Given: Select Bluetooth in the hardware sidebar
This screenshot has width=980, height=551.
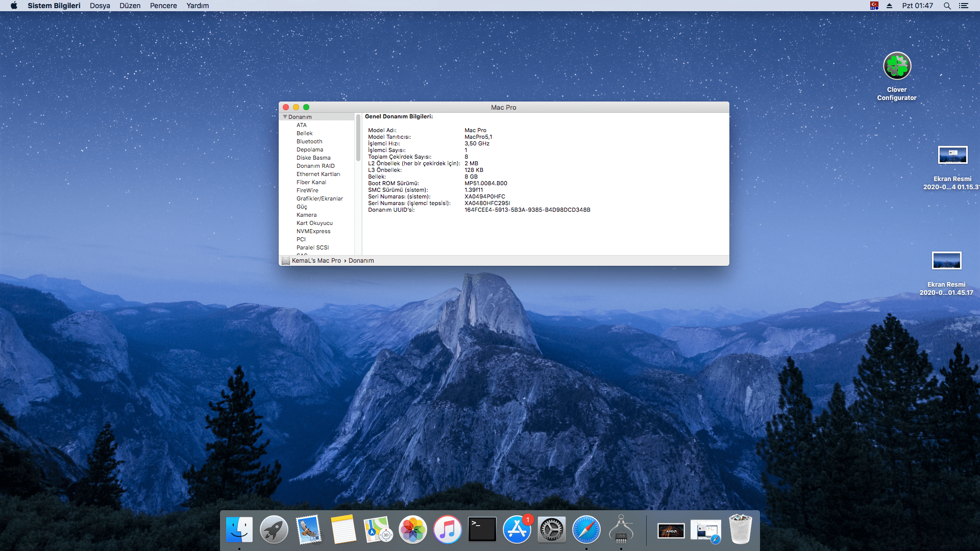Looking at the screenshot, I should tap(309, 141).
